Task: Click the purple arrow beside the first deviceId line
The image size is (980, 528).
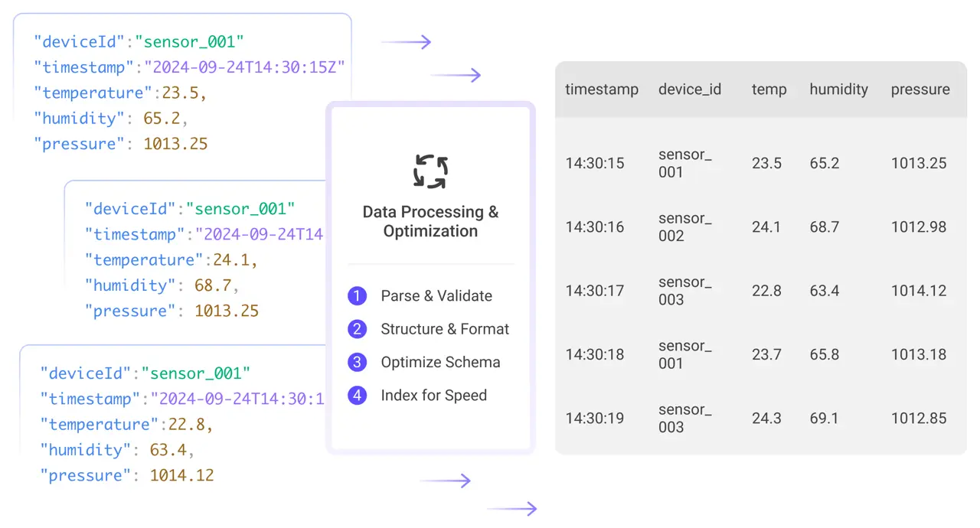Action: click(407, 42)
